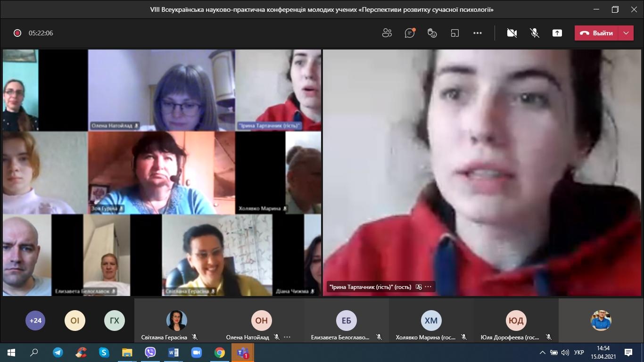Click muted mic icon beside Холявко Марина in strip
The width and height of the screenshot is (644, 362).
[x=463, y=337]
